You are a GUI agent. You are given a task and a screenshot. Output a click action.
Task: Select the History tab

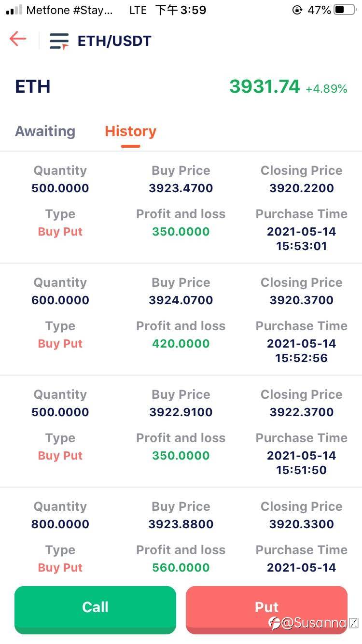click(x=130, y=131)
